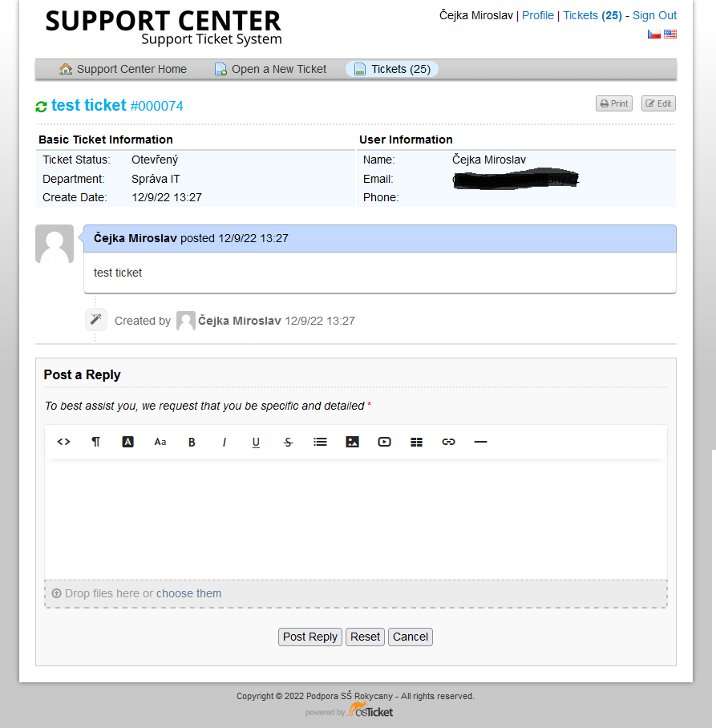Open font size dropdown in editor
716x728 pixels.
click(x=160, y=442)
